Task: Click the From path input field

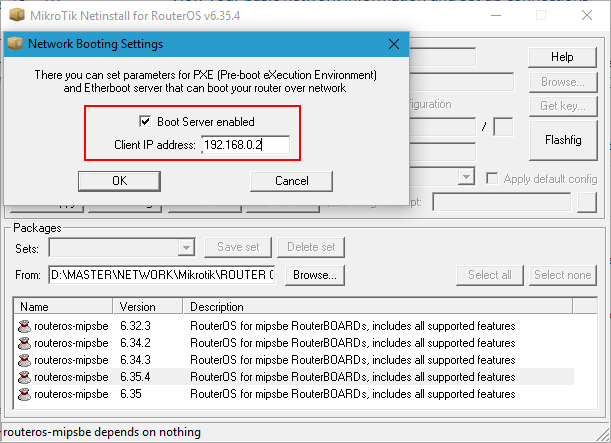Action: pyautogui.click(x=162, y=275)
